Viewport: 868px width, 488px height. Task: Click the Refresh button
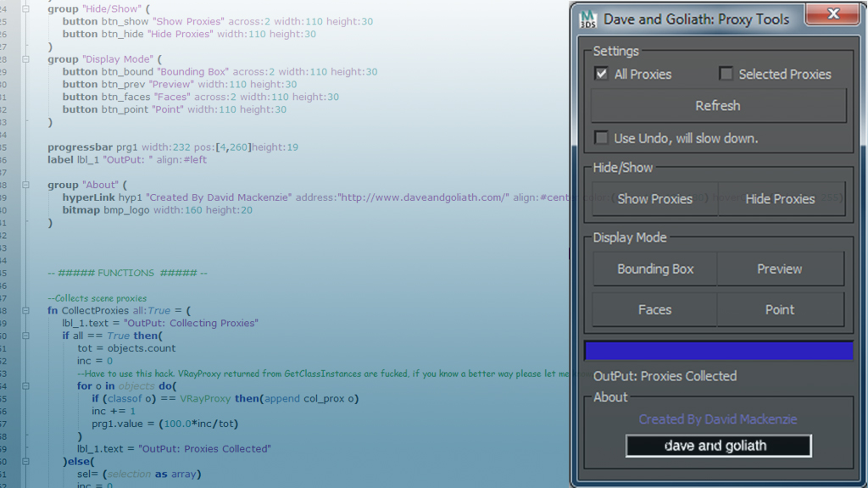(x=718, y=106)
